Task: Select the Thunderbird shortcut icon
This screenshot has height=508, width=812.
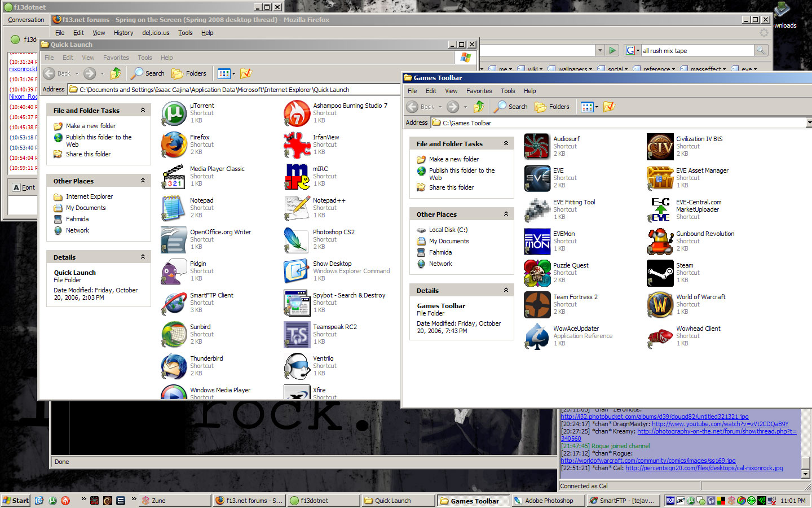Action: point(174,366)
